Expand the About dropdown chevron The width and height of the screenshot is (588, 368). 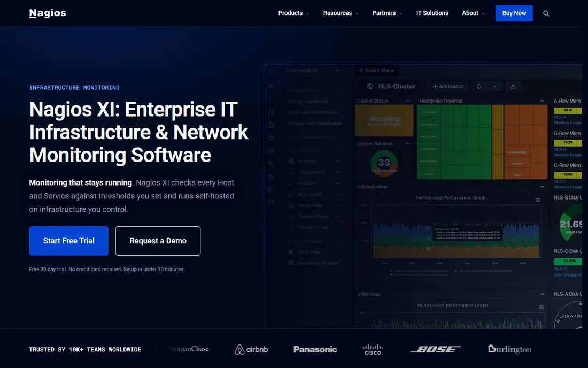pyautogui.click(x=483, y=13)
